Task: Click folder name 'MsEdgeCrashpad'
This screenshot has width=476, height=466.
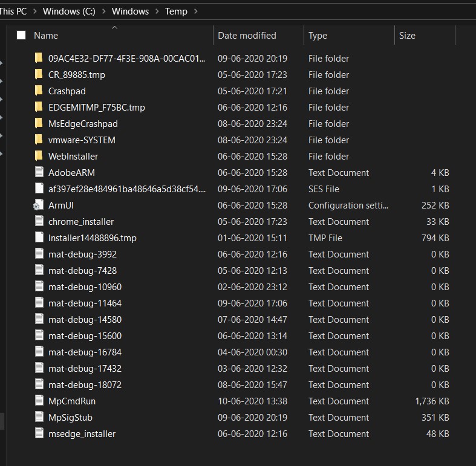Action: click(x=83, y=124)
